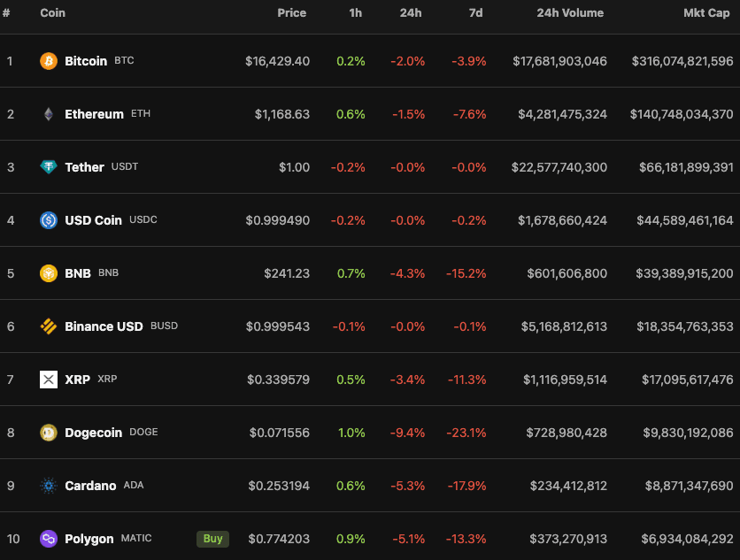Open the Bitcoin coin name link
740x560 pixels.
86,61
